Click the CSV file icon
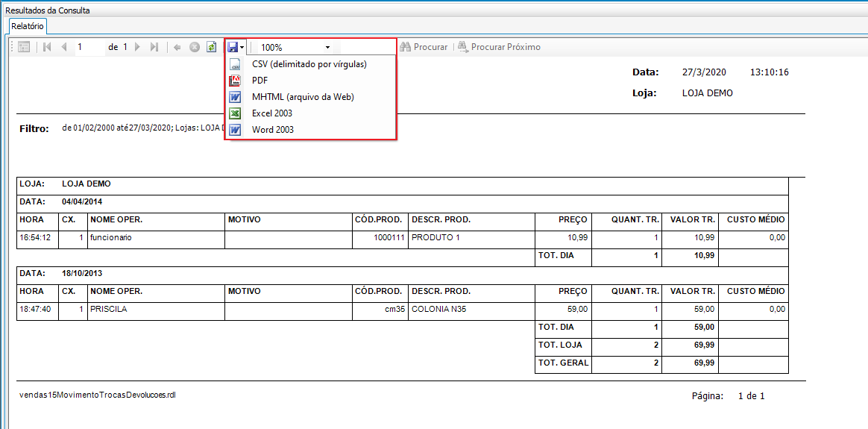Screen dimensions: 868x429 pos(235,64)
